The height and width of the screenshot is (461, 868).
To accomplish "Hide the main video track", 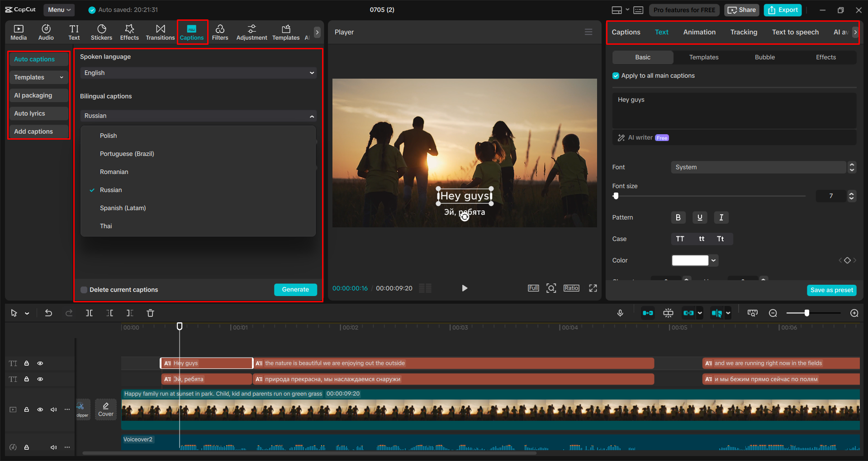I will pos(40,409).
